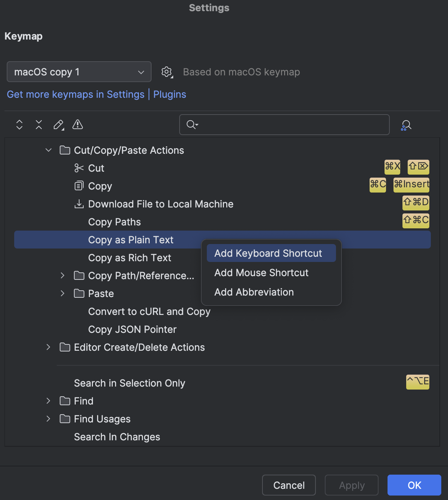Select the edit shortcut pencil icon
The image size is (448, 500).
coord(58,125)
